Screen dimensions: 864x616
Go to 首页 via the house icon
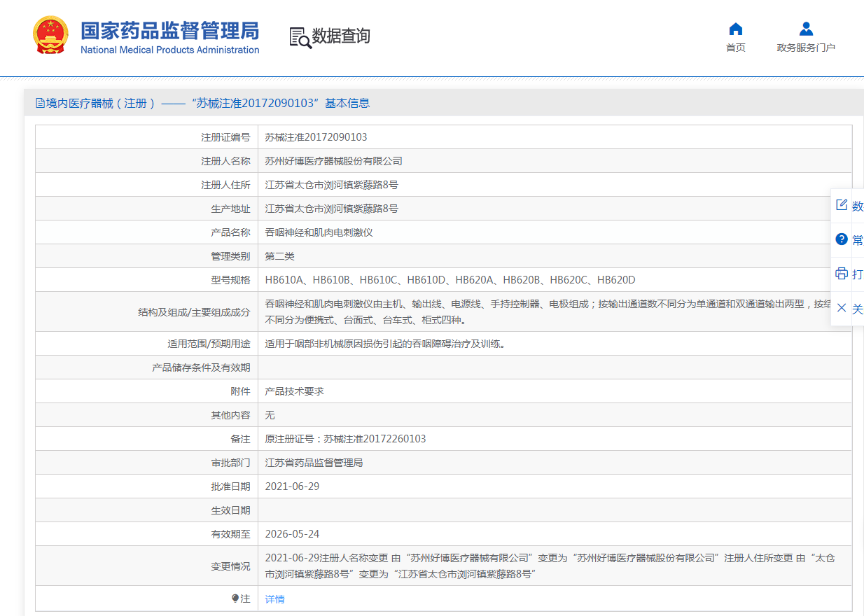point(735,29)
